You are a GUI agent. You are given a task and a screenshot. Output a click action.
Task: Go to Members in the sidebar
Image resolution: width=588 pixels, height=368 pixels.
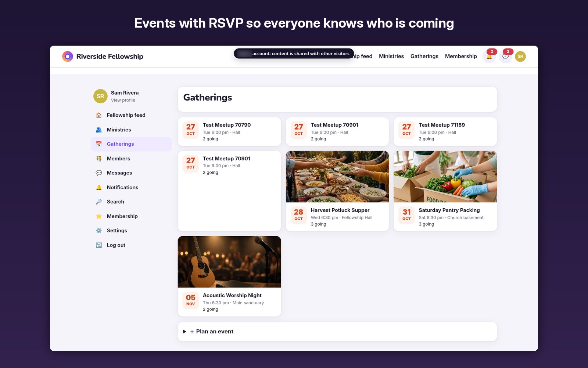(131, 159)
